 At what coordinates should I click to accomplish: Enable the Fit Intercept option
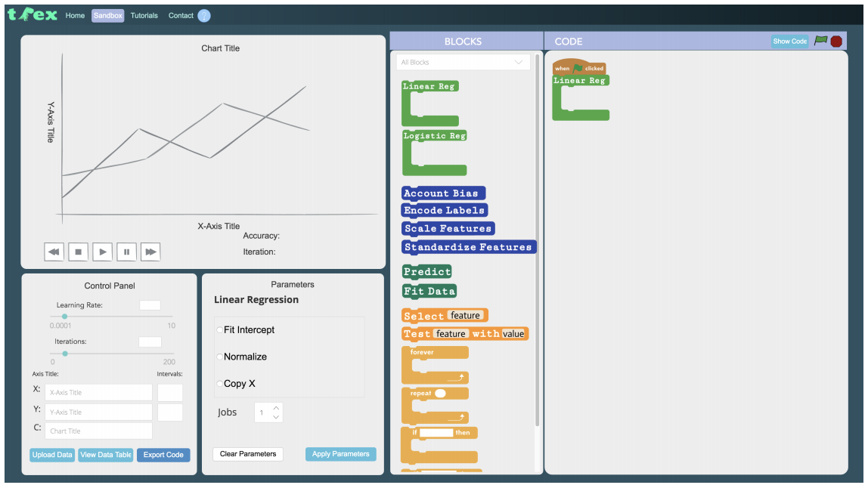[x=219, y=329]
